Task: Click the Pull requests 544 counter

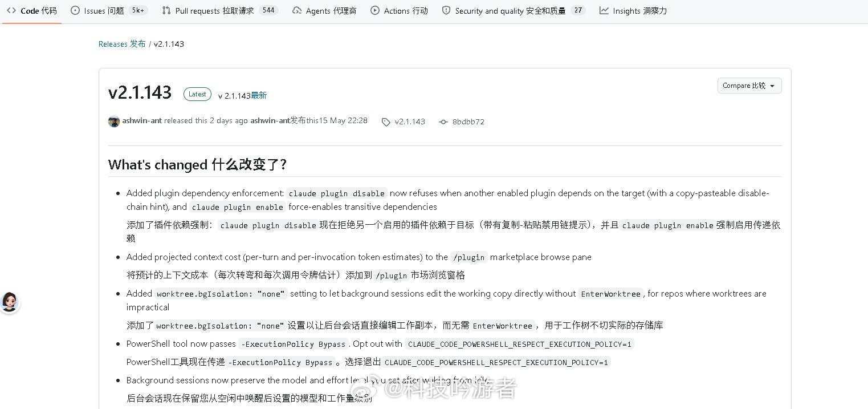Action: 268,10
